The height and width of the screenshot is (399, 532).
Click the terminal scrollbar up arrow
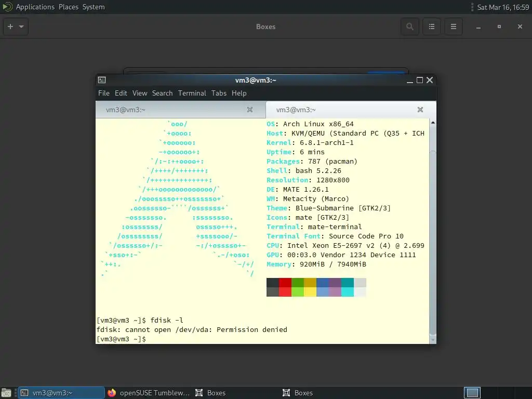(433, 122)
